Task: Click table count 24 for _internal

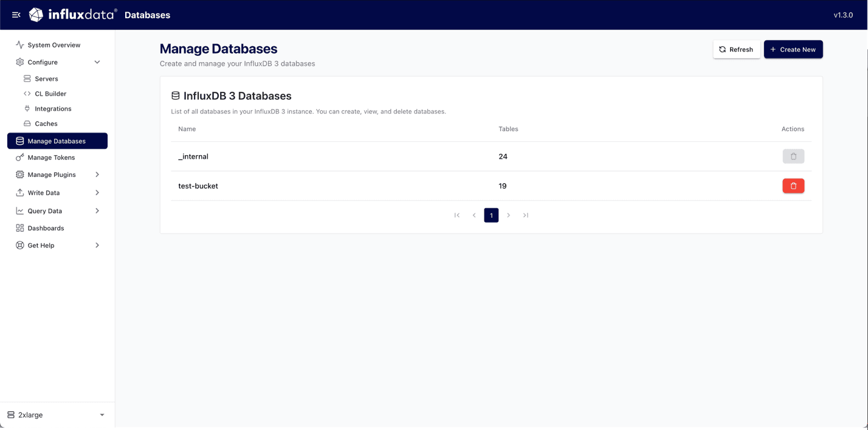Action: pyautogui.click(x=503, y=156)
